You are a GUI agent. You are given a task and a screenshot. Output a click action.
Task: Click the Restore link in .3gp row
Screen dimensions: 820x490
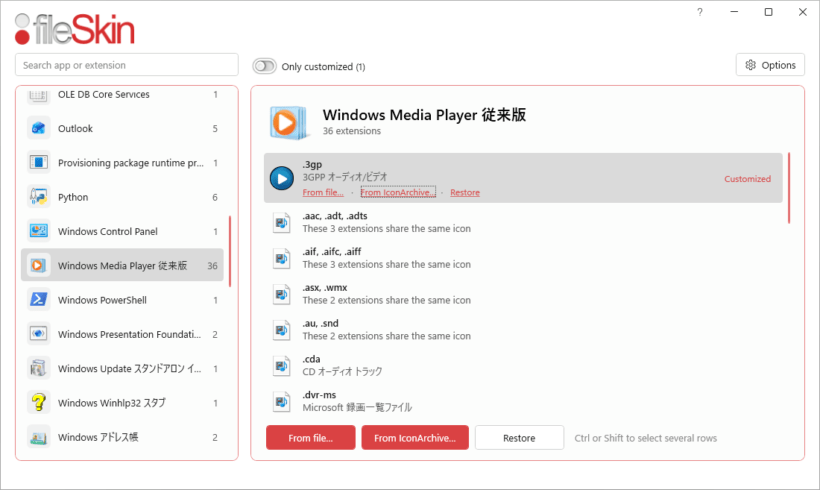[x=465, y=192]
